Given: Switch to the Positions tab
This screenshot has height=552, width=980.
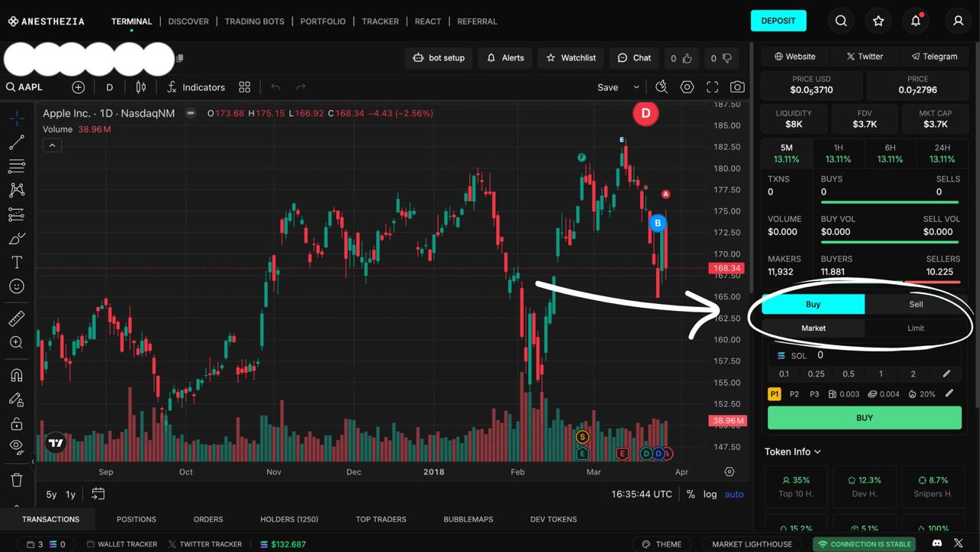Looking at the screenshot, I should click(x=136, y=519).
